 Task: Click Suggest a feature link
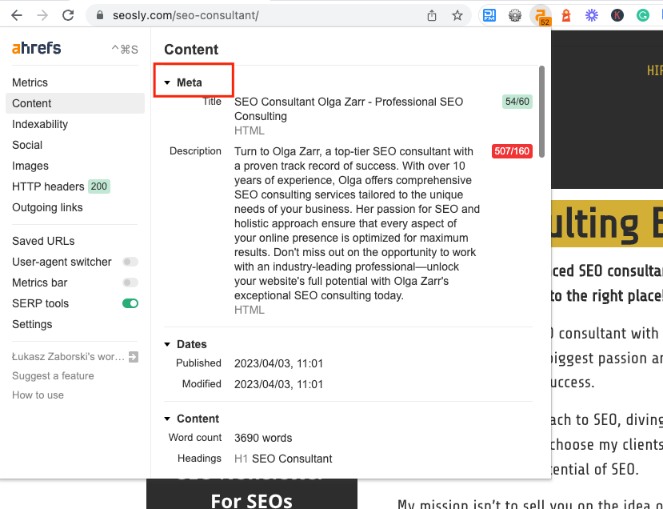click(x=53, y=376)
